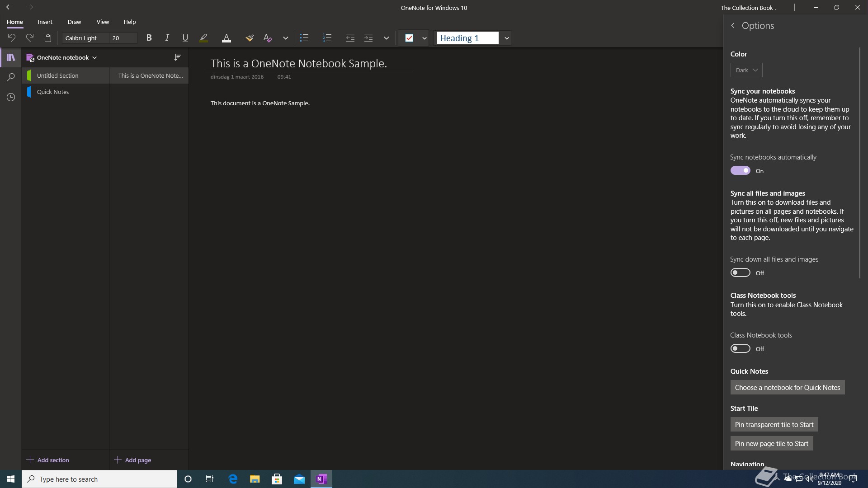Click the sort pages icon
868x488 pixels.
[x=178, y=57]
